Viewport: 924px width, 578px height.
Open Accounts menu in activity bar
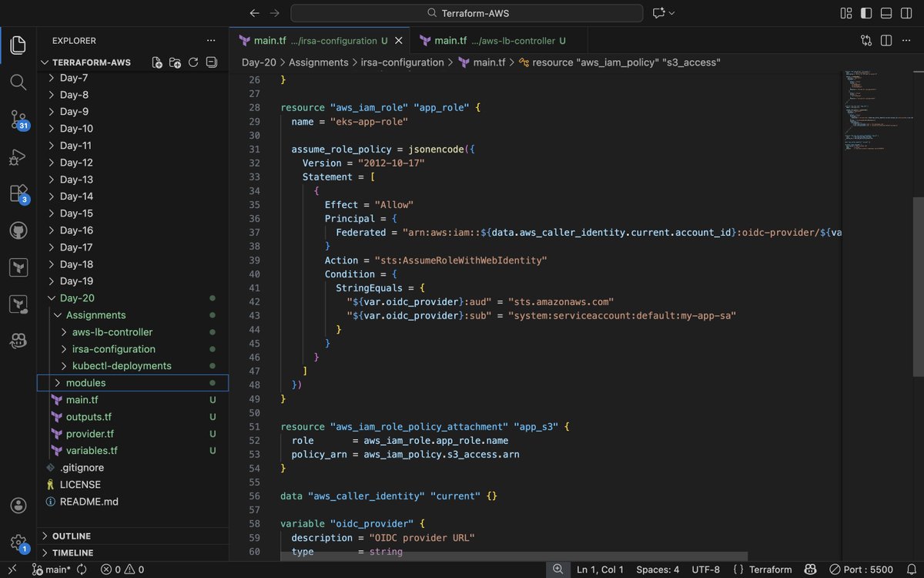tap(18, 506)
